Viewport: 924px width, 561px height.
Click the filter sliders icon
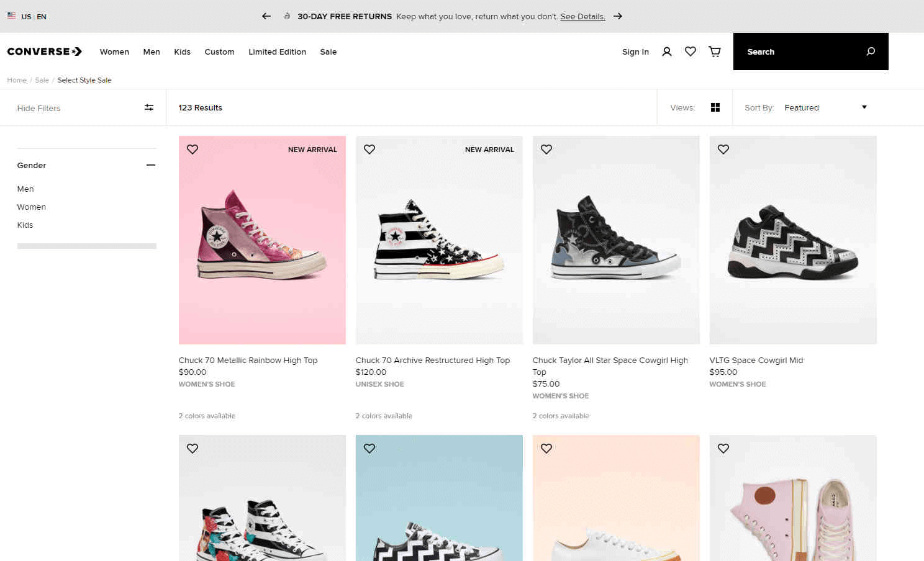pos(149,107)
